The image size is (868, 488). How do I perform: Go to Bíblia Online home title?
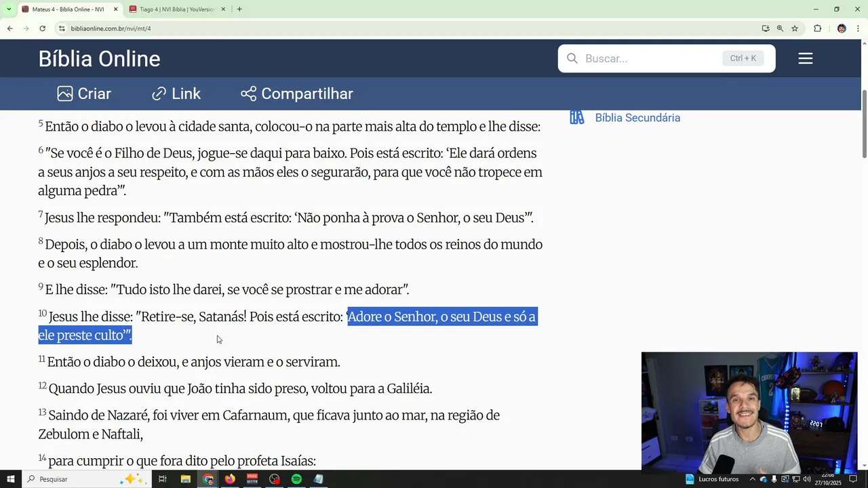(99, 59)
